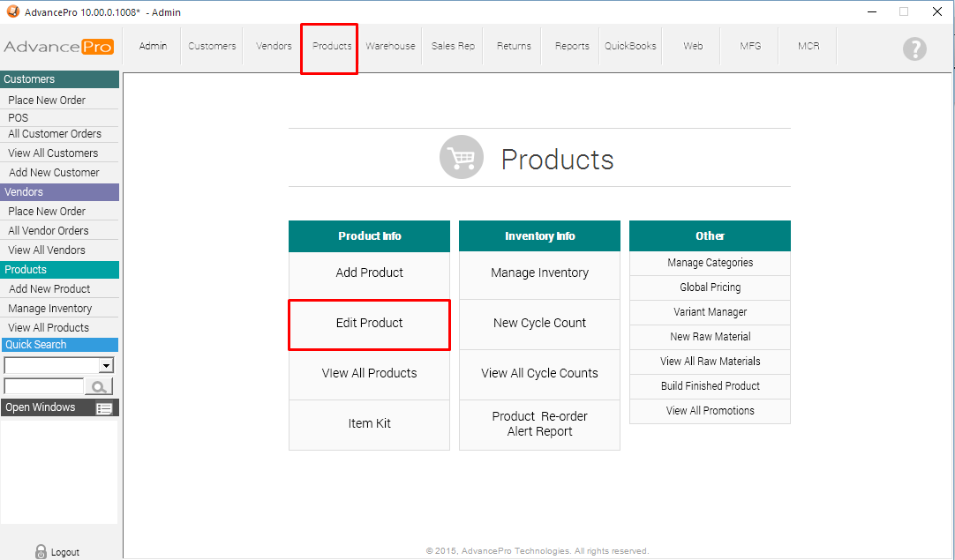Switch to the Reports menu
Image resolution: width=955 pixels, height=560 pixels.
(572, 46)
